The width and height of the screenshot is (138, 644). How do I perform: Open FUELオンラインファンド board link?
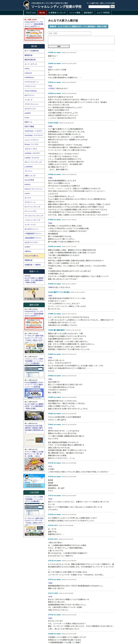[x=34, y=189]
